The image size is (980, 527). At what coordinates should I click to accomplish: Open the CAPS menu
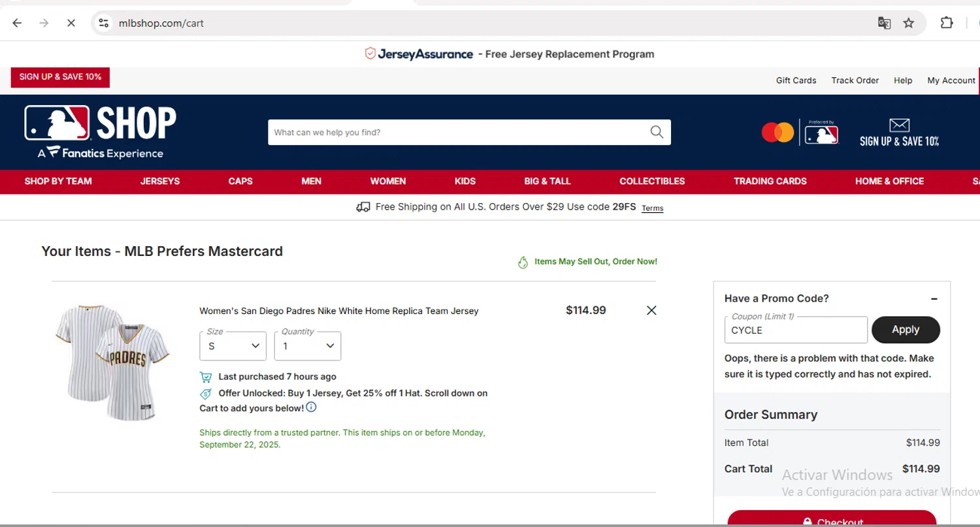[240, 182]
